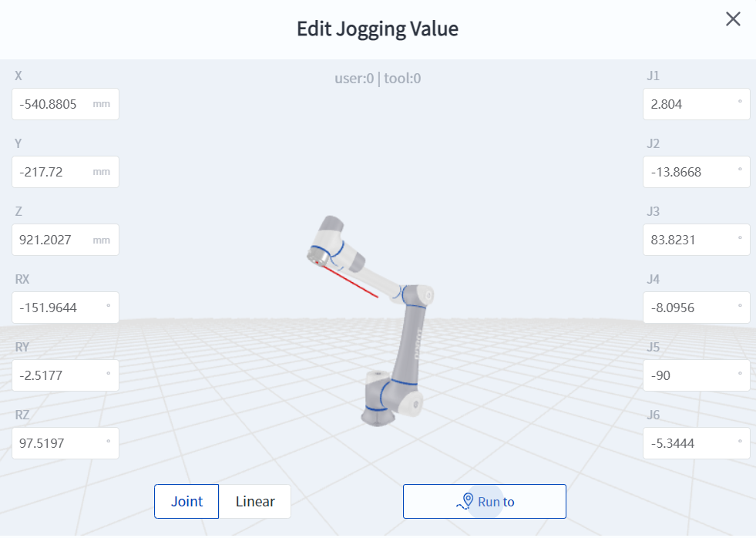This screenshot has width=756, height=538.
Task: Click the J6 joint angle input
Action: 690,443
